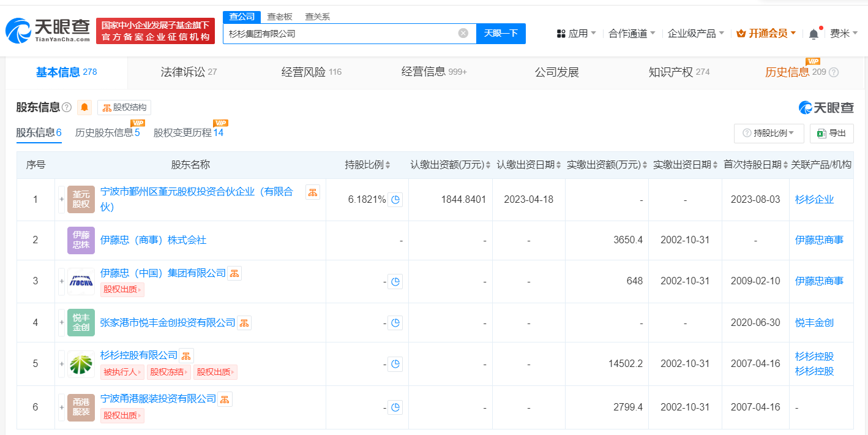Expand row 3 伊藤忠（中国）集团 details
868x435 pixels.
(61, 281)
